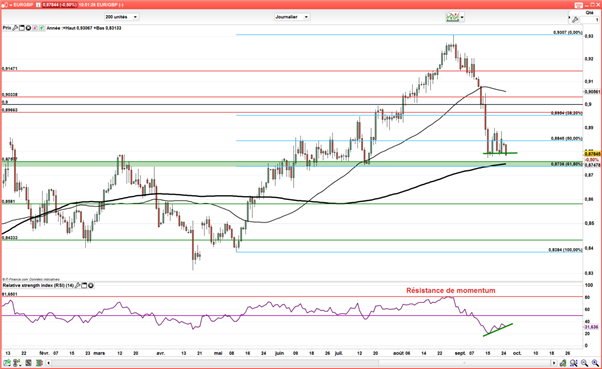The width and height of the screenshot is (602, 369).
Task: Click the window icon in RSI header
Action: [x=84, y=286]
